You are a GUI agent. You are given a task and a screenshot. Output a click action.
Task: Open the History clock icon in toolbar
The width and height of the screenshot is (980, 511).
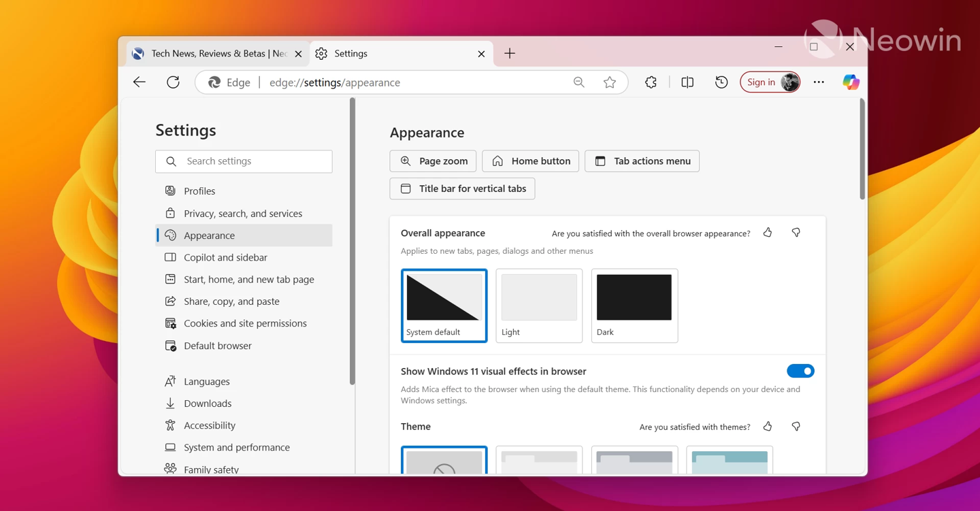(721, 82)
